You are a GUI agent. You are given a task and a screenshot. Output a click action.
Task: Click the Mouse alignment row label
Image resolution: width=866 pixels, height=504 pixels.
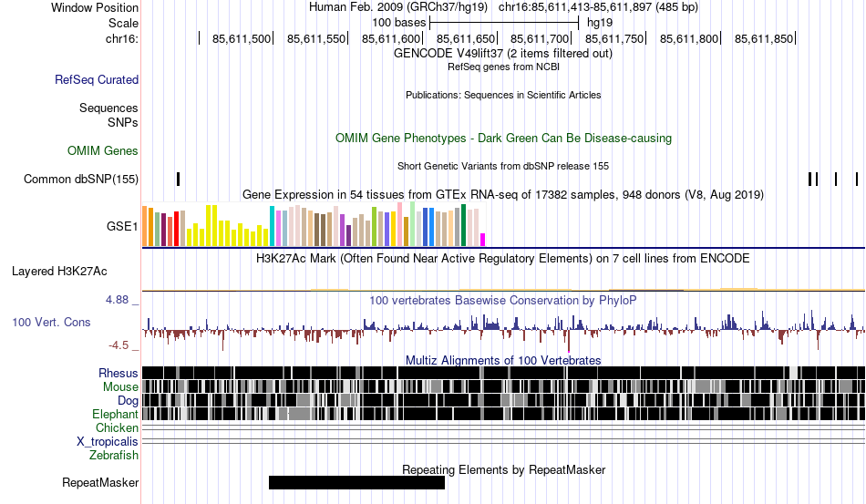(x=120, y=387)
